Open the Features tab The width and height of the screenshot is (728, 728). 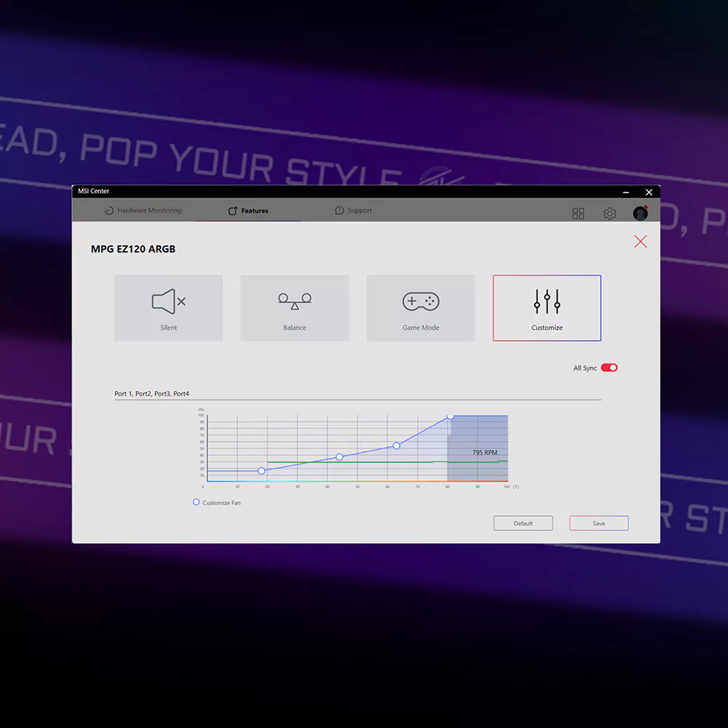[248, 211]
